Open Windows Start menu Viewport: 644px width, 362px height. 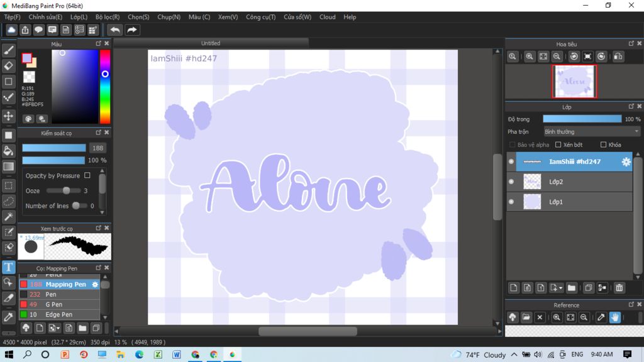(x=9, y=354)
